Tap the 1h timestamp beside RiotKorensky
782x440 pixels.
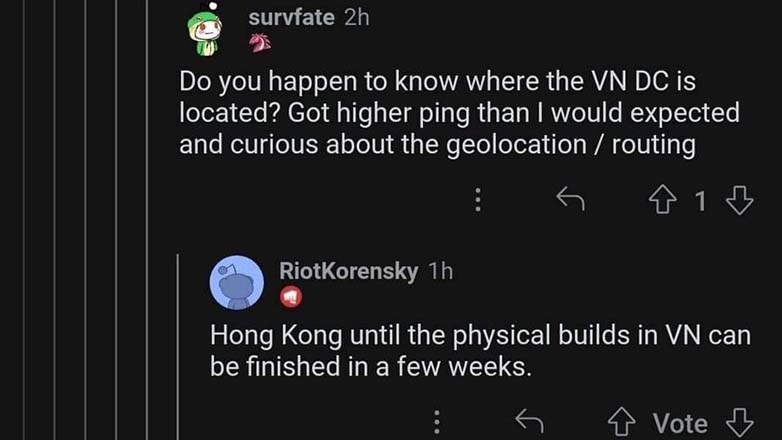coord(441,271)
